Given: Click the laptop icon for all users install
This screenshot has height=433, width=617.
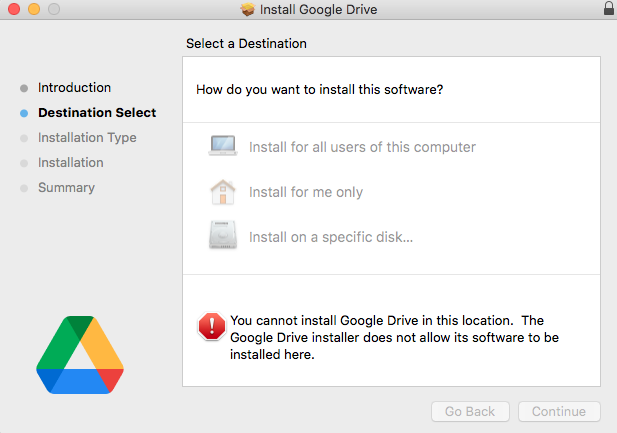Looking at the screenshot, I should [223, 146].
